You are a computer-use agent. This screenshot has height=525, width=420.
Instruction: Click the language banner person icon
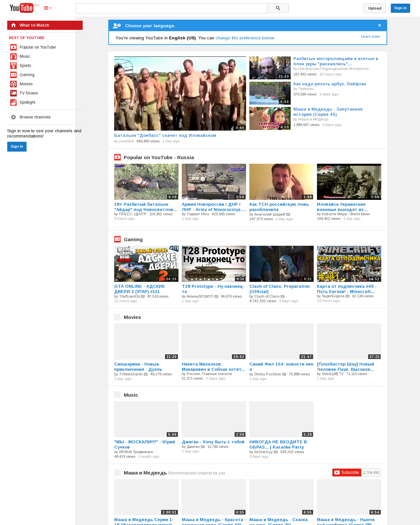pos(116,26)
